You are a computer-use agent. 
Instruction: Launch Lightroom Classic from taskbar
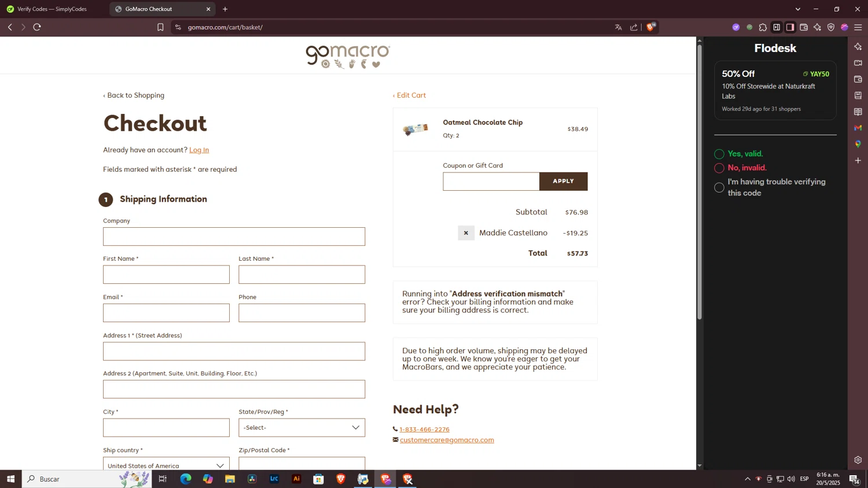click(x=274, y=479)
